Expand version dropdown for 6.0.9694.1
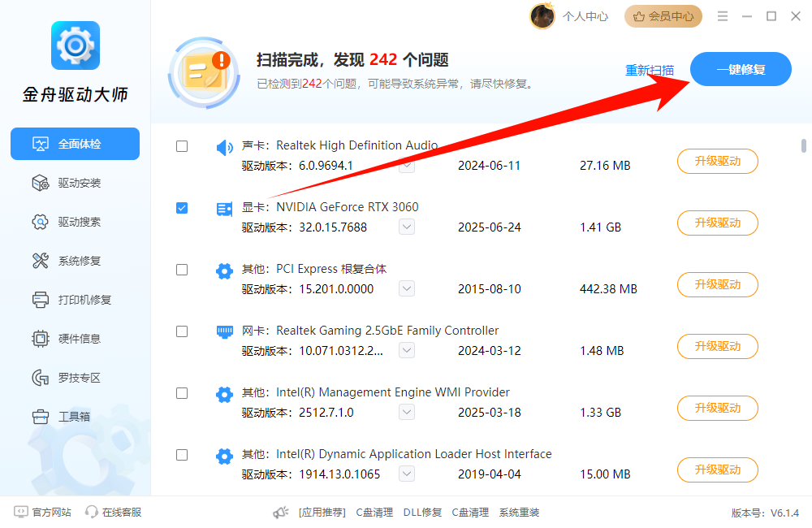The image size is (812, 528). point(407,165)
